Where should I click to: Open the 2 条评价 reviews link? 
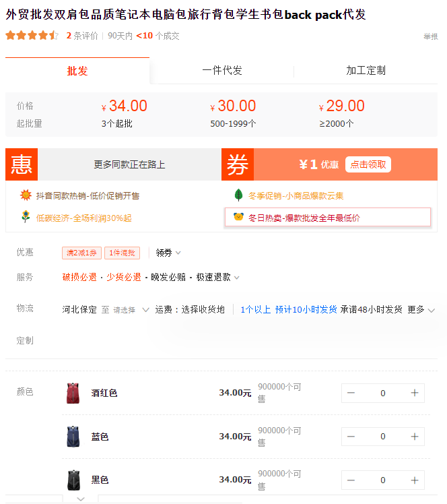82,36
